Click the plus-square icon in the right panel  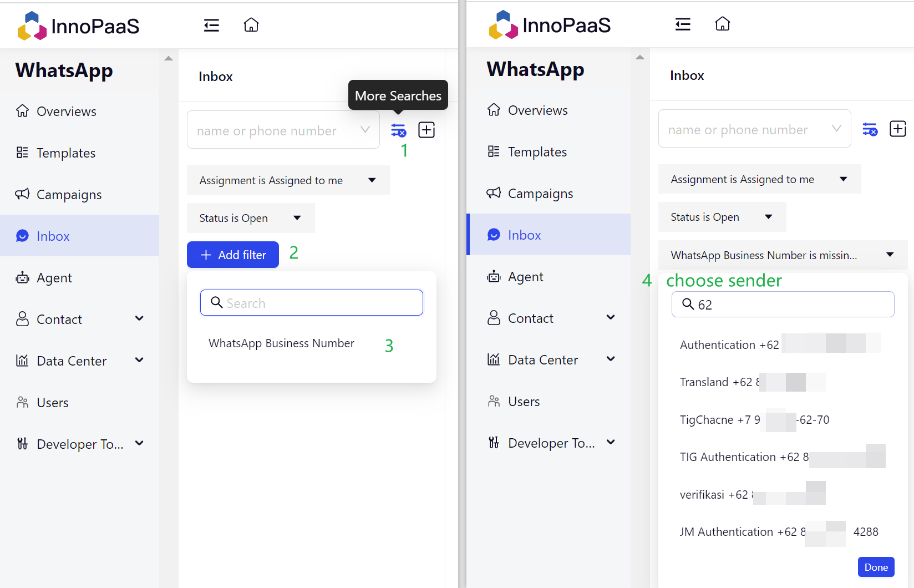click(x=897, y=129)
